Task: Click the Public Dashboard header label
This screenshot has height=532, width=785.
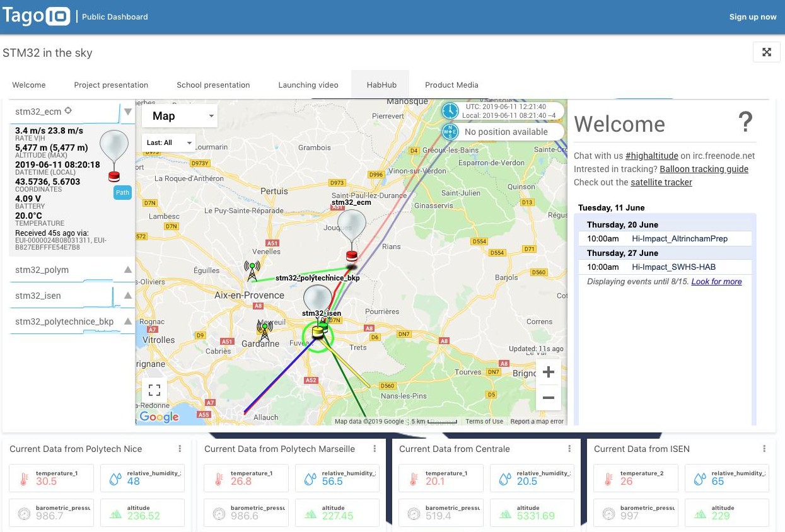Action: (x=115, y=17)
